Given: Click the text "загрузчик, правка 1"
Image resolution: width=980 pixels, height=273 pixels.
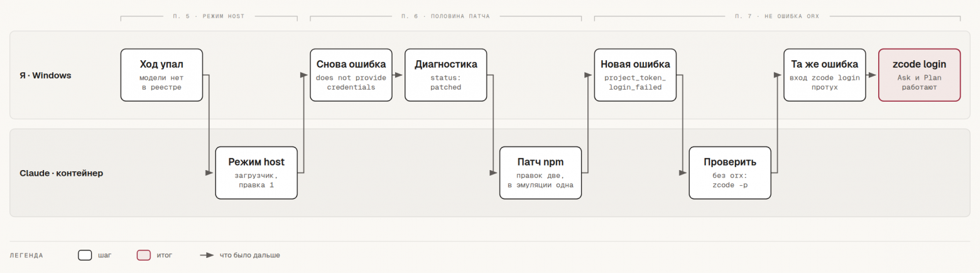Looking at the screenshot, I should [256, 181].
